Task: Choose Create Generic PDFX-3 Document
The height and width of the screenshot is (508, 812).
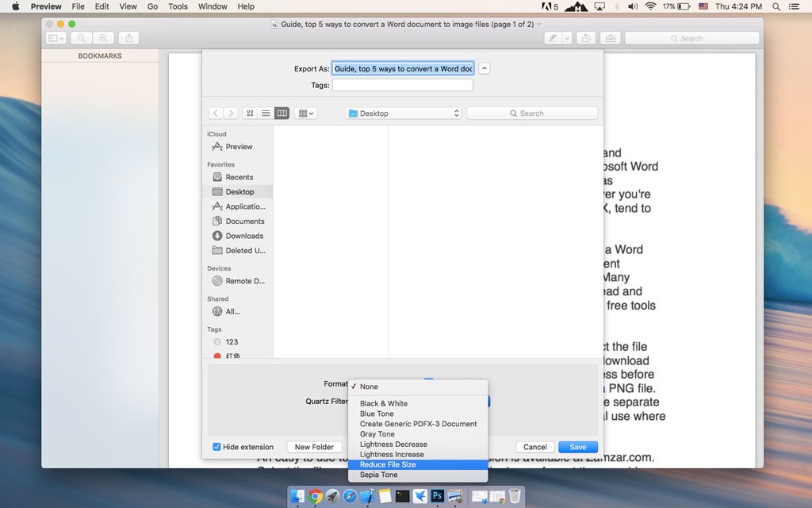Action: click(x=418, y=424)
